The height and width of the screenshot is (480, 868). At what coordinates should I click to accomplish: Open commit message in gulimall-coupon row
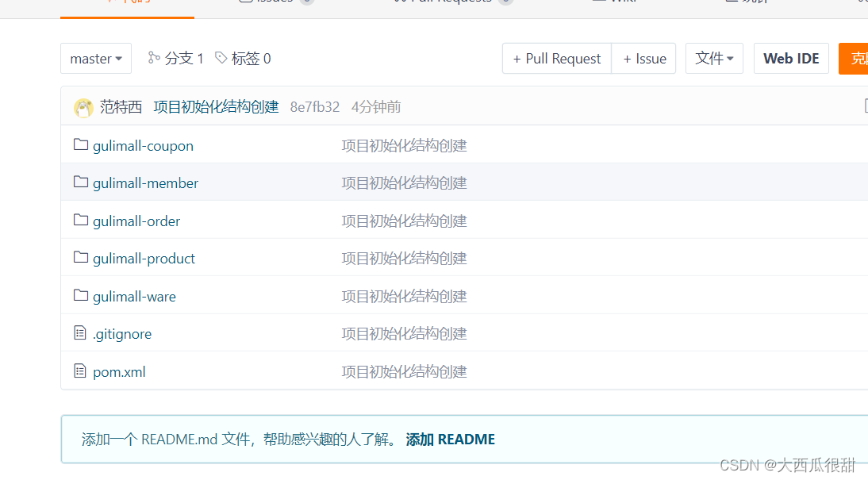(404, 146)
